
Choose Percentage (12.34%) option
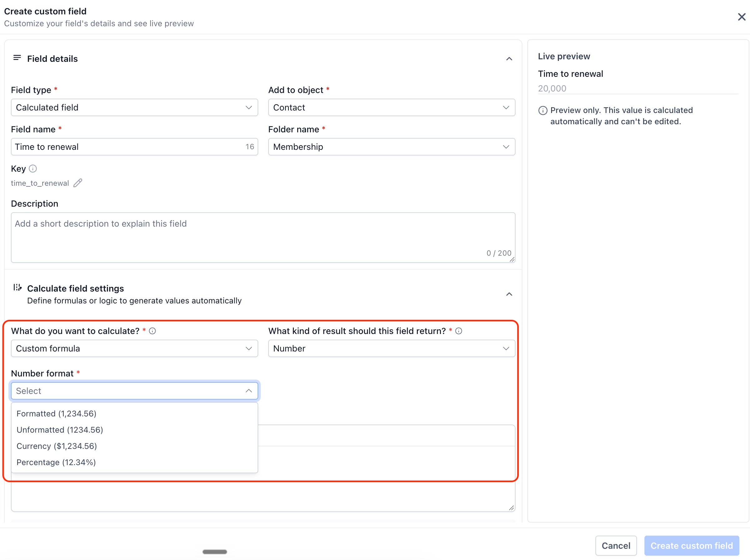134,462
